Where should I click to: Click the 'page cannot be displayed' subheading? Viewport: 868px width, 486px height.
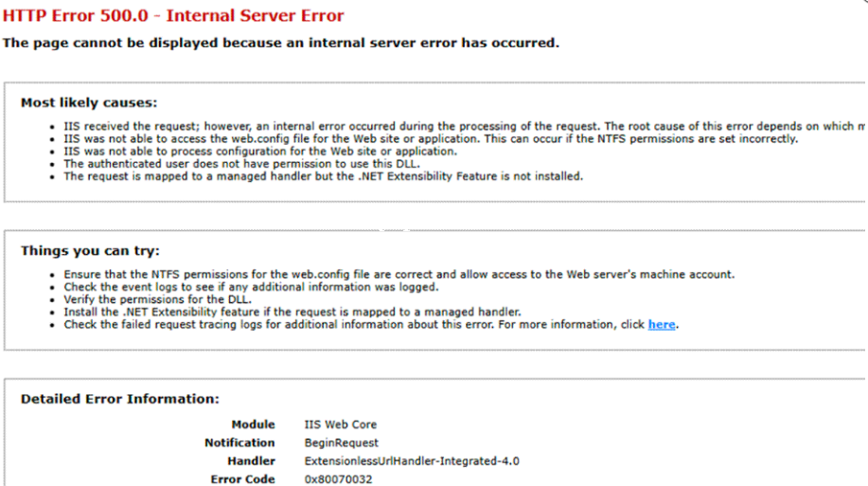[281, 43]
